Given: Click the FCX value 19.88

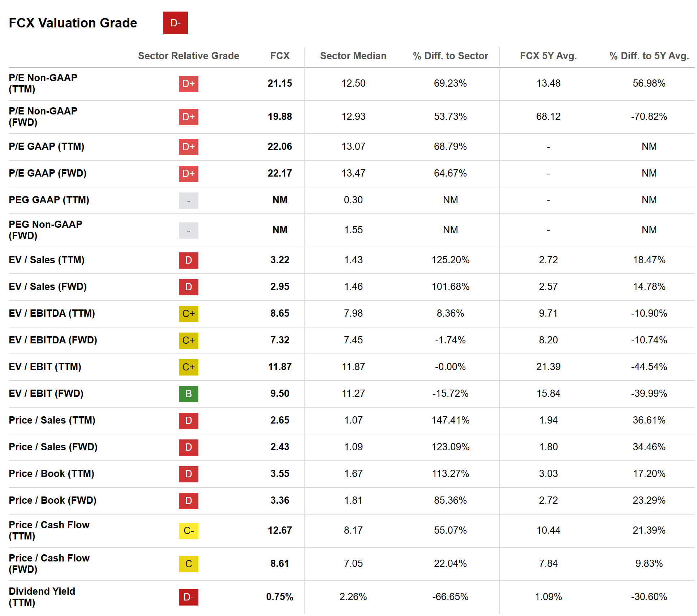Looking at the screenshot, I should point(280,117).
